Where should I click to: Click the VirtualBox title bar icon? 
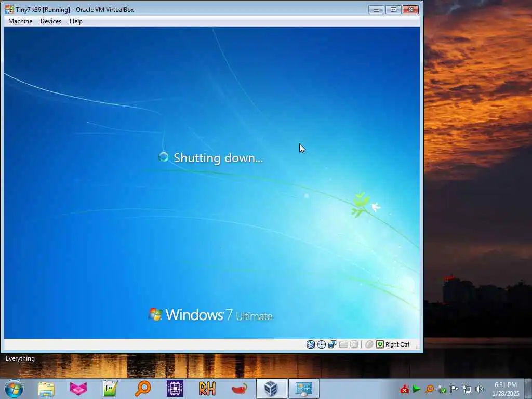point(9,9)
